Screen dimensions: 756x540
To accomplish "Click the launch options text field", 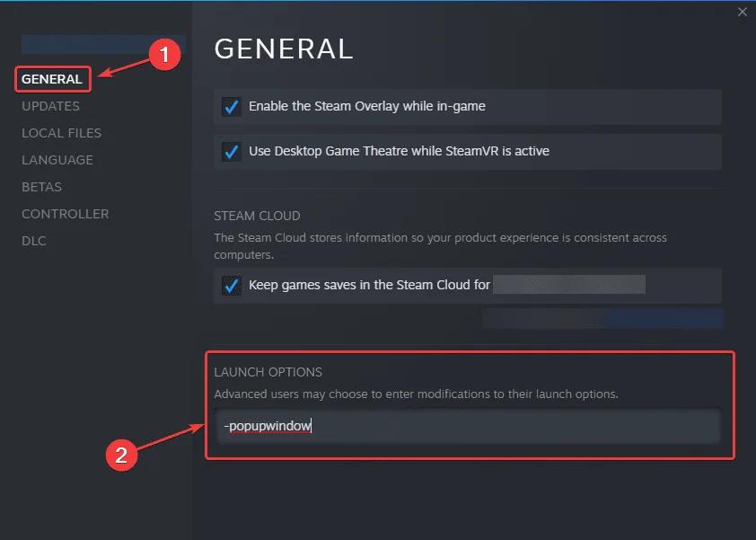I will [x=467, y=427].
